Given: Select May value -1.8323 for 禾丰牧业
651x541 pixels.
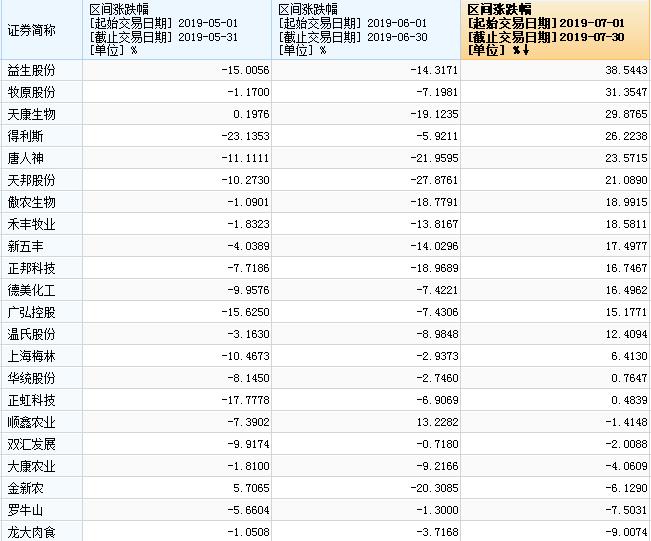Looking at the screenshot, I should pos(248,224).
